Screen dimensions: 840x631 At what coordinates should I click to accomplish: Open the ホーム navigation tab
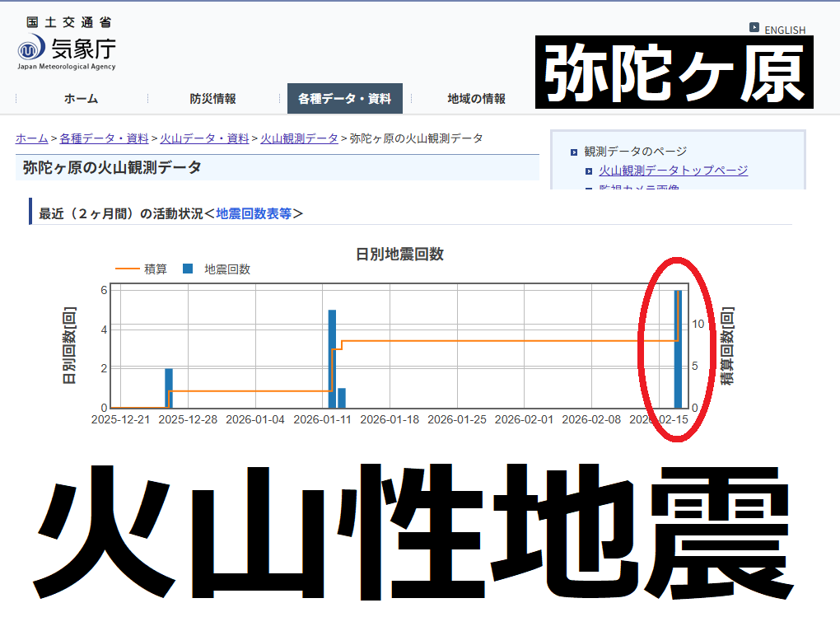(81, 99)
